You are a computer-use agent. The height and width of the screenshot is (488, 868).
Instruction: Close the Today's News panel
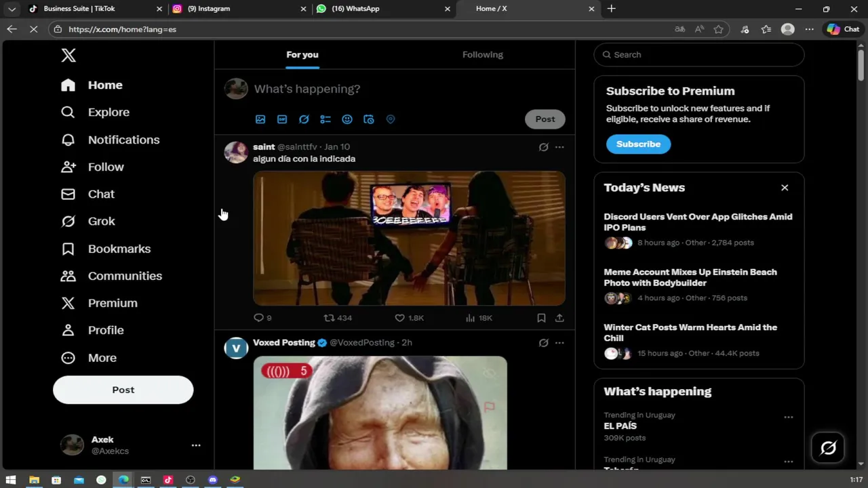tap(785, 188)
